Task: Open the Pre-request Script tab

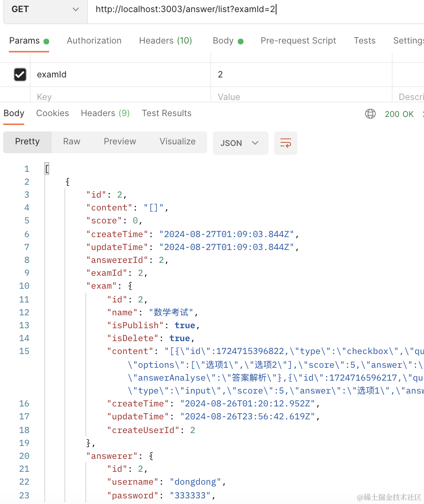Action: click(298, 41)
